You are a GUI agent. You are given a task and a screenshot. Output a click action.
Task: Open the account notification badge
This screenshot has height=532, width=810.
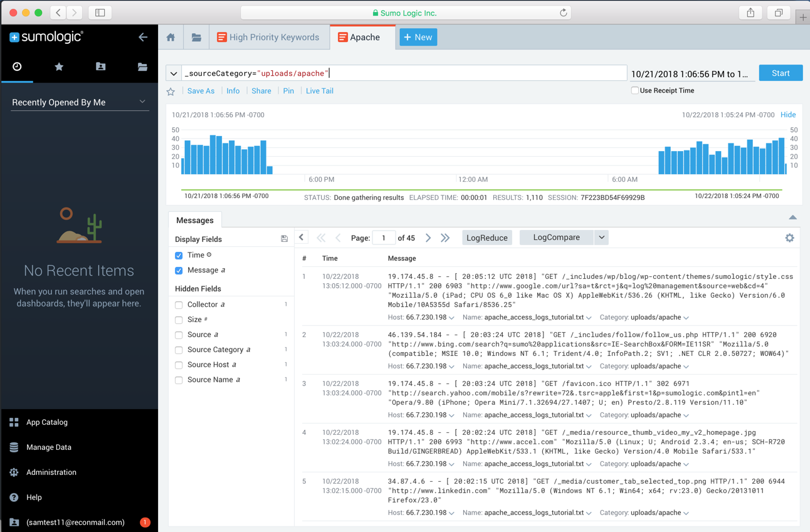145,522
